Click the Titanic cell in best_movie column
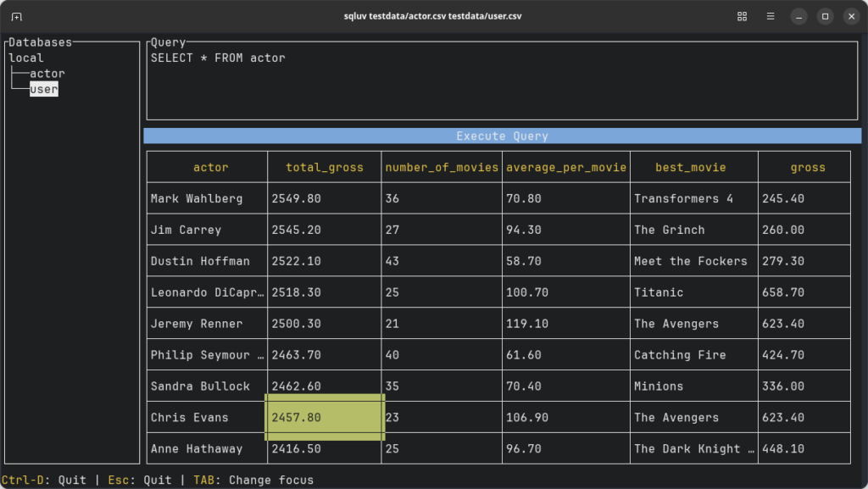This screenshot has height=489, width=868. (659, 292)
